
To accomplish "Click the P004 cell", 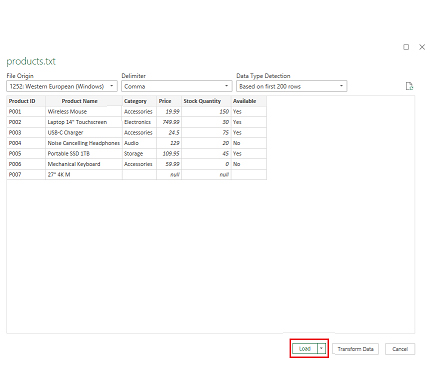I will pyautogui.click(x=26, y=143).
